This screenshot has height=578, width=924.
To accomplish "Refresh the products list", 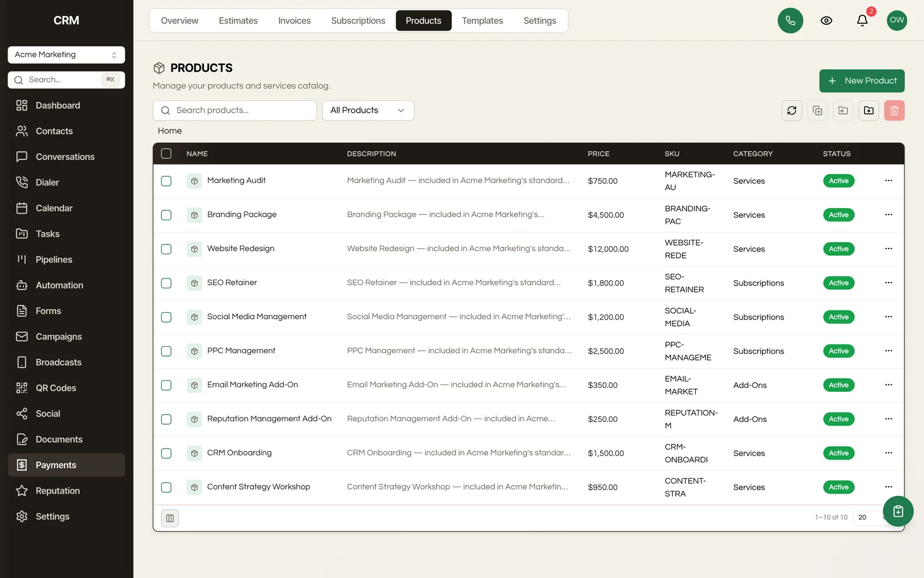I will click(792, 110).
